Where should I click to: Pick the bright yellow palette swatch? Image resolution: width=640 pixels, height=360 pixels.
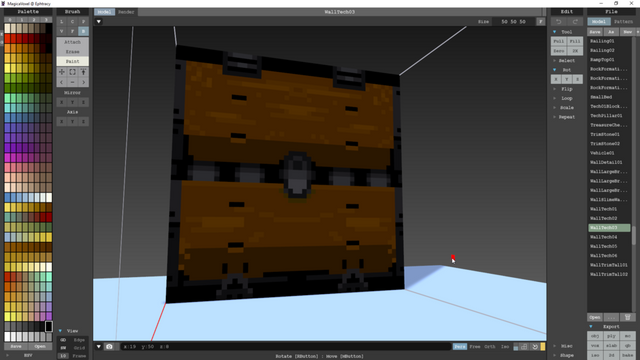[x=7, y=68]
